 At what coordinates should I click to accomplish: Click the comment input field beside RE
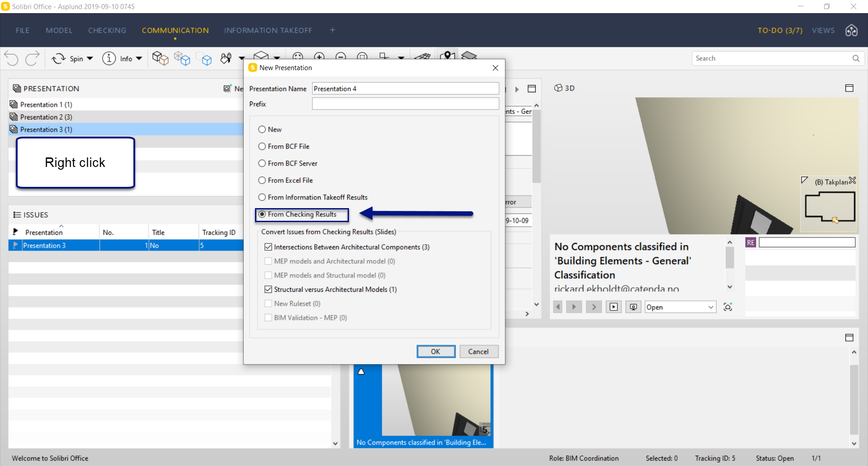(807, 243)
